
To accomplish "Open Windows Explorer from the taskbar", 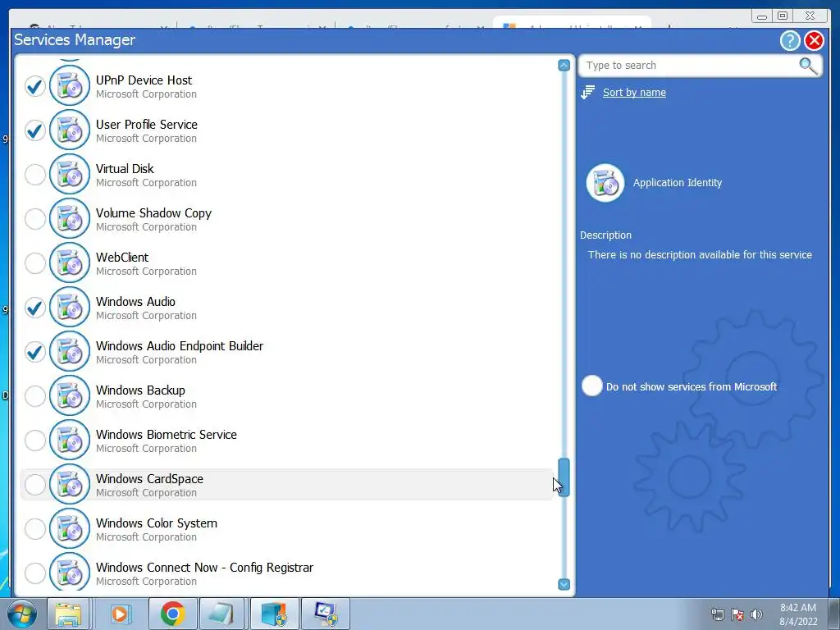I will (x=68, y=614).
